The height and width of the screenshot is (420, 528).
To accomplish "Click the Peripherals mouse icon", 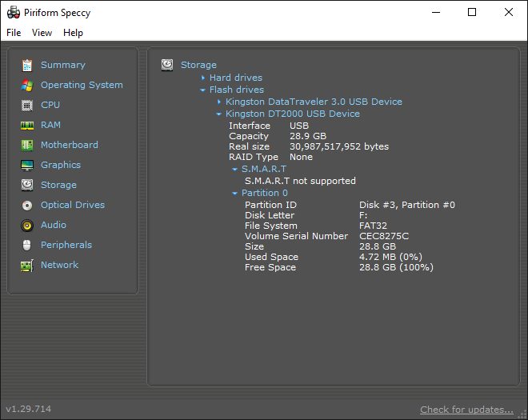I will [27, 245].
